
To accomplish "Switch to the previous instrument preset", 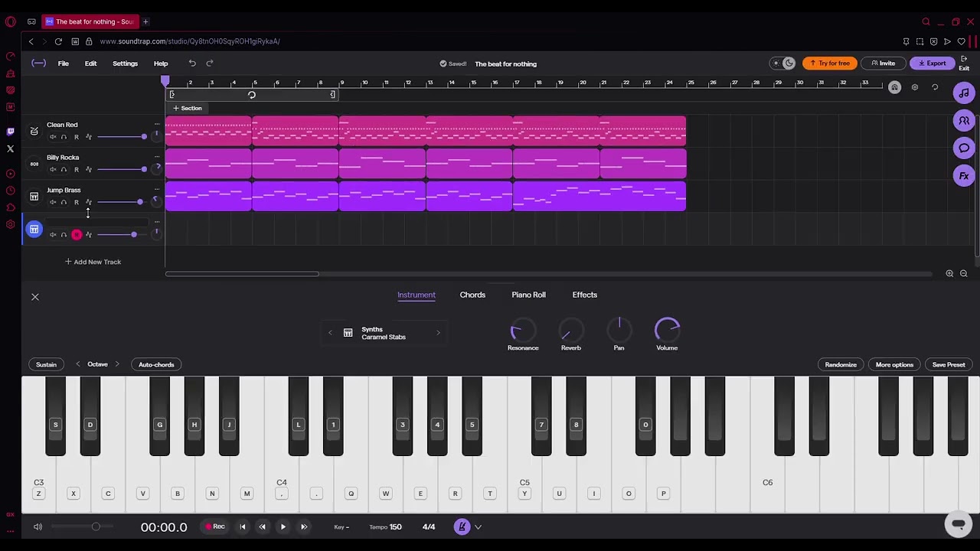I will pyautogui.click(x=330, y=333).
